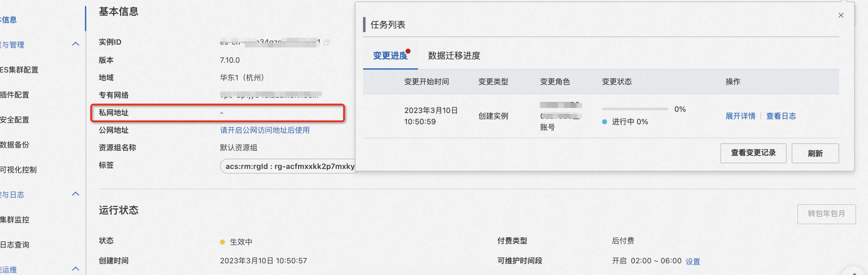Select the basic information sidebar item
Image resolution: width=868 pixels, height=275 pixels.
click(8, 20)
